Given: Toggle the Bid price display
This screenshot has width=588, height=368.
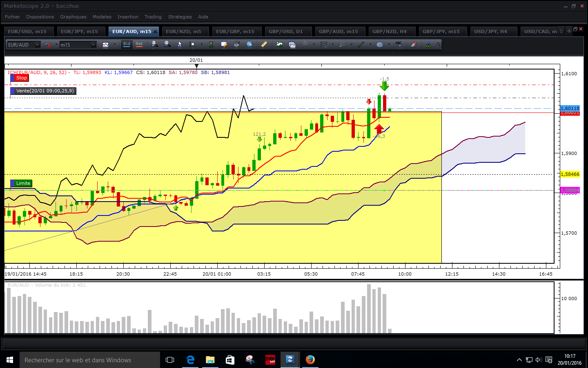Looking at the screenshot, I should click(x=127, y=45).
